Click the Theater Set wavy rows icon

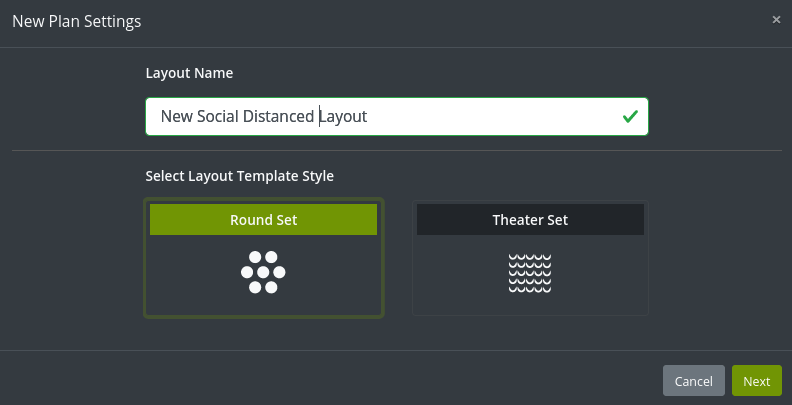point(530,273)
